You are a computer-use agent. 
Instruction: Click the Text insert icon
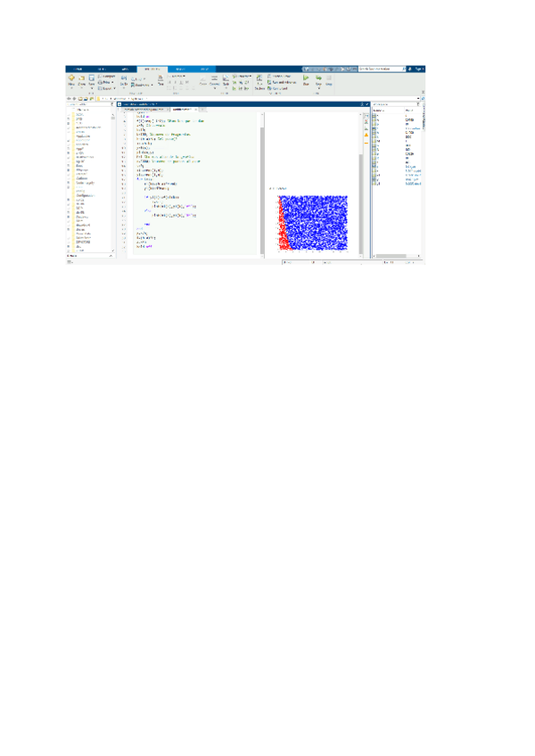[160, 80]
